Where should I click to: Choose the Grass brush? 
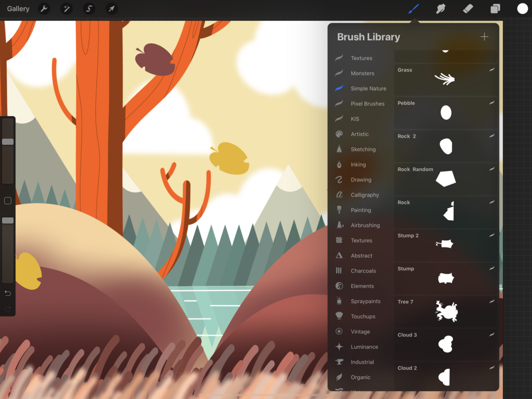point(446,79)
